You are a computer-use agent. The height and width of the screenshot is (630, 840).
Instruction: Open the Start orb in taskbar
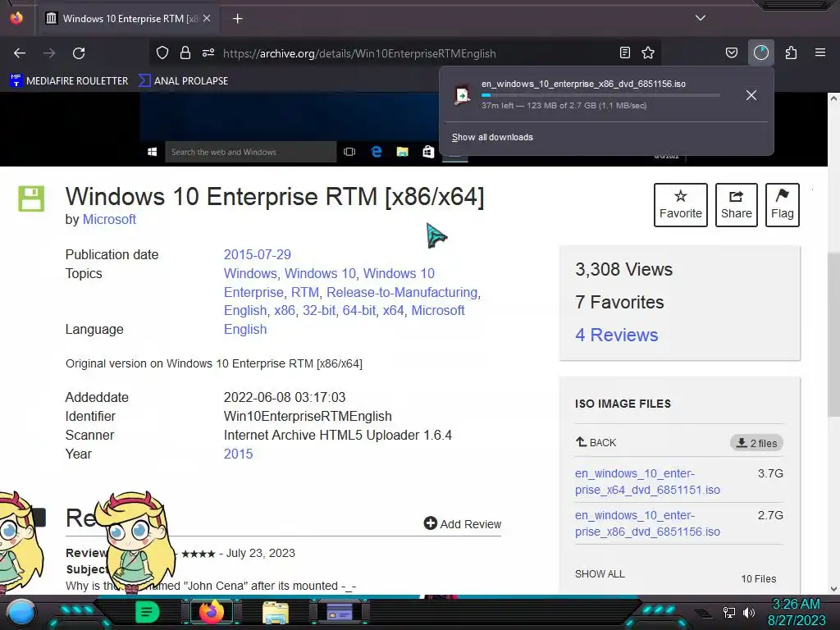21,613
